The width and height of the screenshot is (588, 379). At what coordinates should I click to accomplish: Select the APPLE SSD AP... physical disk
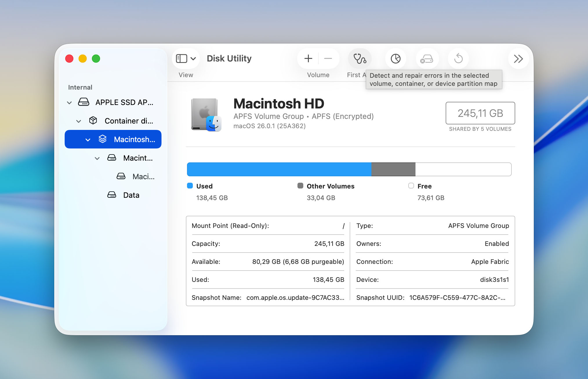point(113,102)
